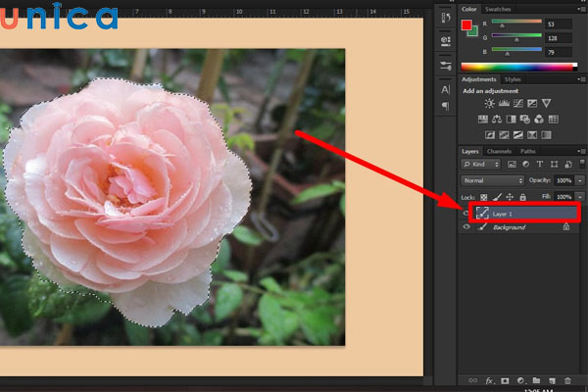The width and height of the screenshot is (588, 392).
Task: Click the Delete layer trash icon
Action: coord(566,379)
